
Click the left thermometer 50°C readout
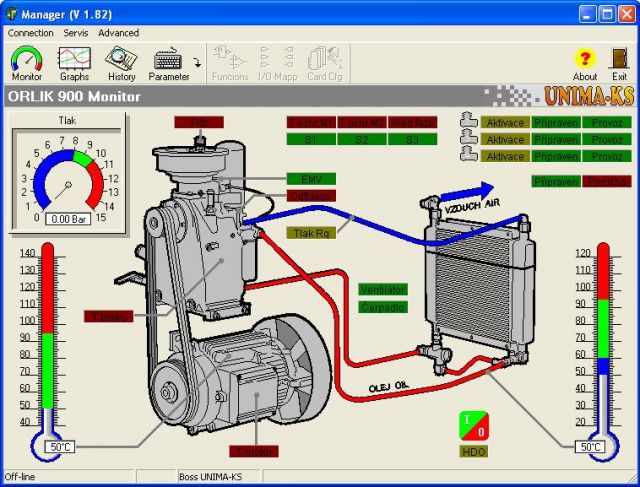click(60, 447)
